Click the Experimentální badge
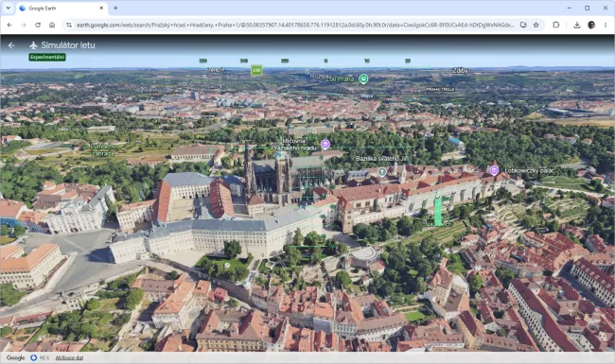Image resolution: width=615 pixels, height=364 pixels. coord(47,58)
